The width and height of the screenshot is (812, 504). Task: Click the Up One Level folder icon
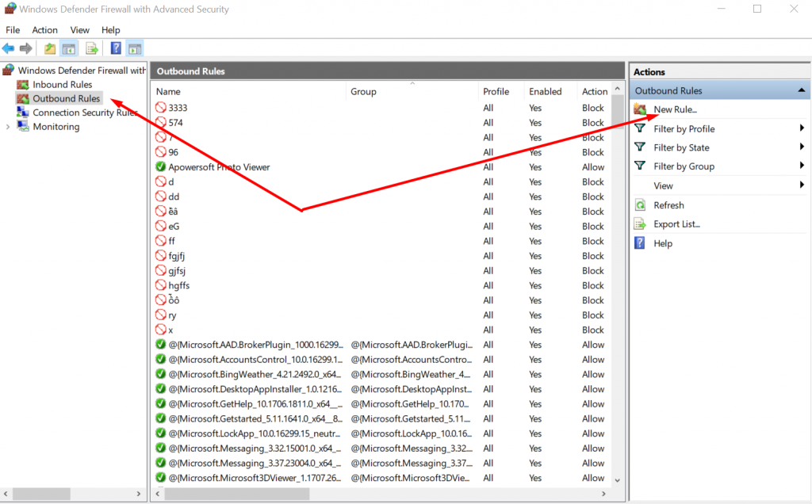click(50, 48)
